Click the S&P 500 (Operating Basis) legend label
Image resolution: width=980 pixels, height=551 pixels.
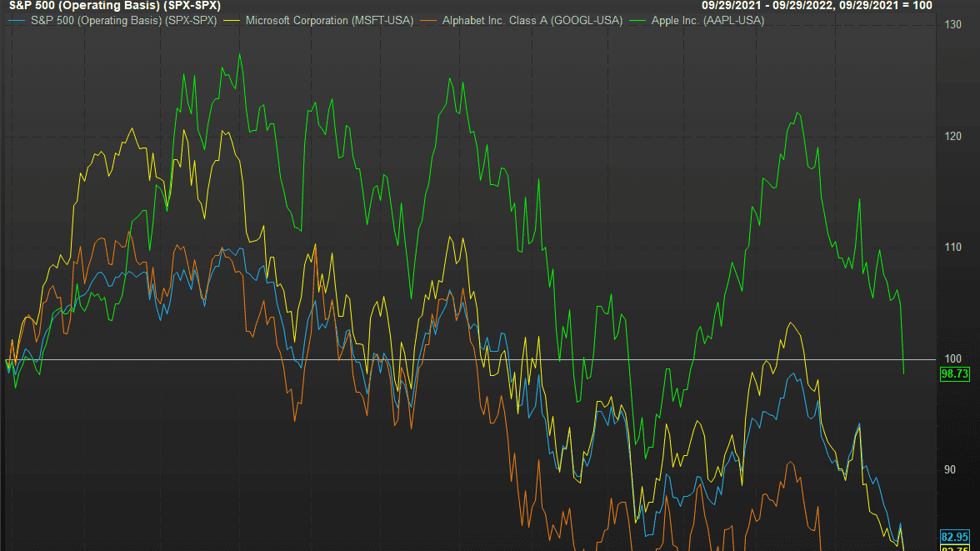(x=123, y=21)
